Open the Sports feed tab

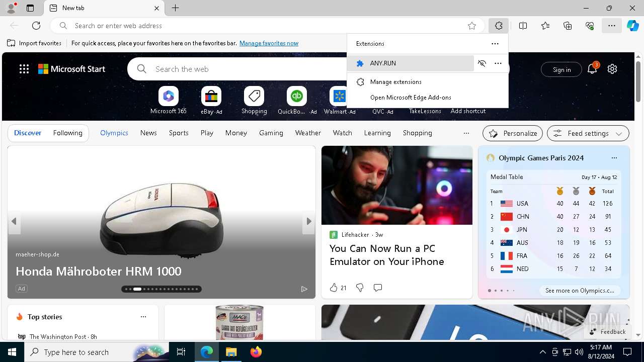pyautogui.click(x=179, y=133)
